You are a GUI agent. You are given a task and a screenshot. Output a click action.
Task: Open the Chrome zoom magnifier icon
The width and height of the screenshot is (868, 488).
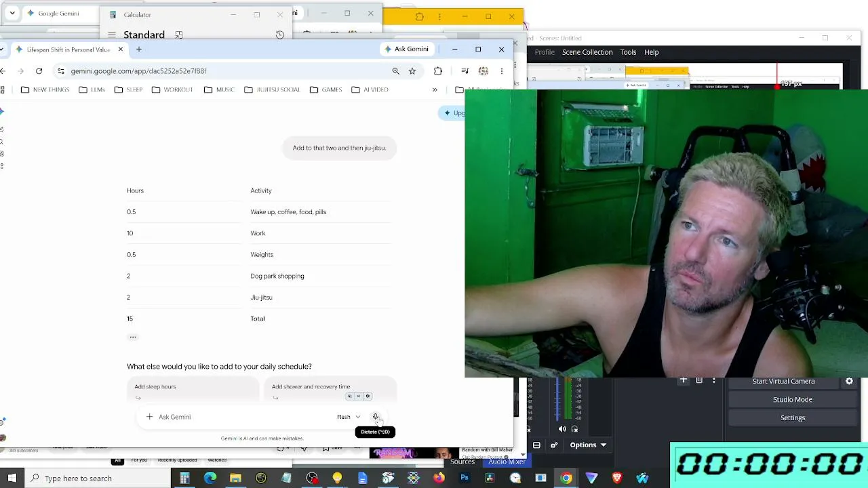tap(396, 70)
